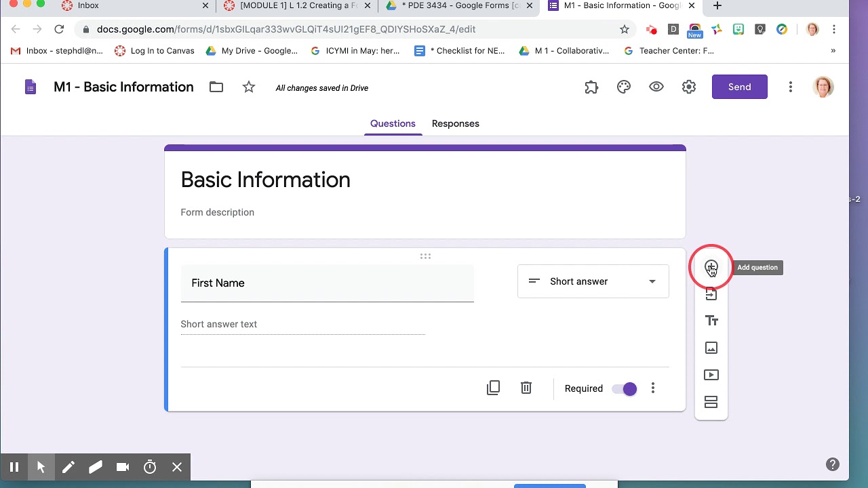
Task: Open the Teacher Center bookmark
Action: tap(669, 51)
